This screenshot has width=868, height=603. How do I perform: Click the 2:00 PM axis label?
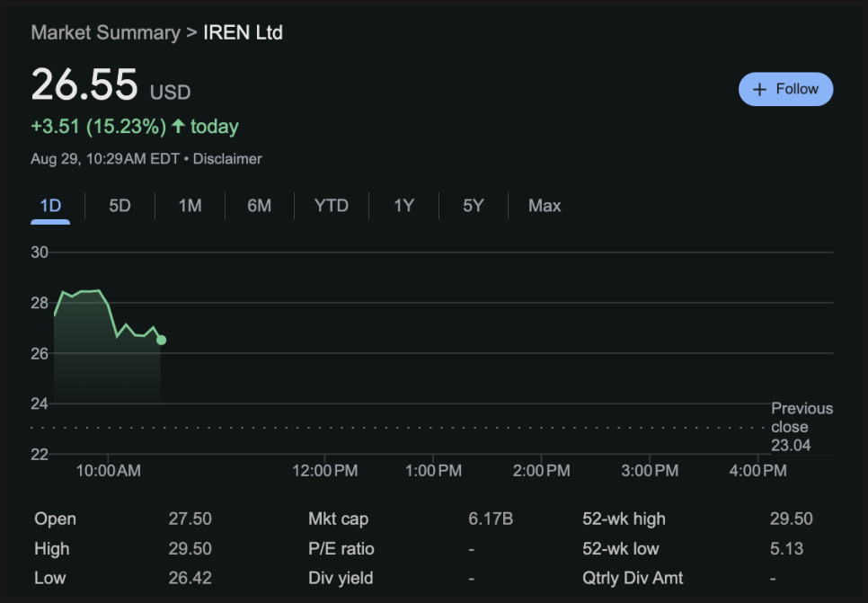click(542, 471)
